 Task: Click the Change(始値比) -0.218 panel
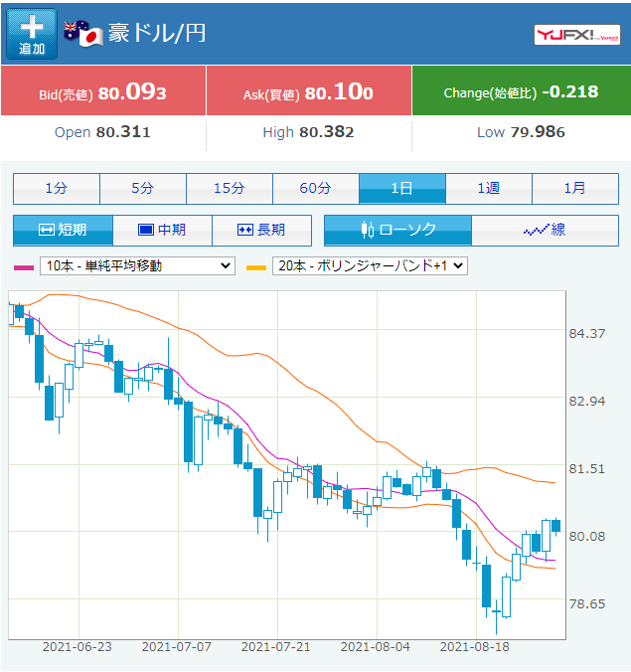pos(522,90)
